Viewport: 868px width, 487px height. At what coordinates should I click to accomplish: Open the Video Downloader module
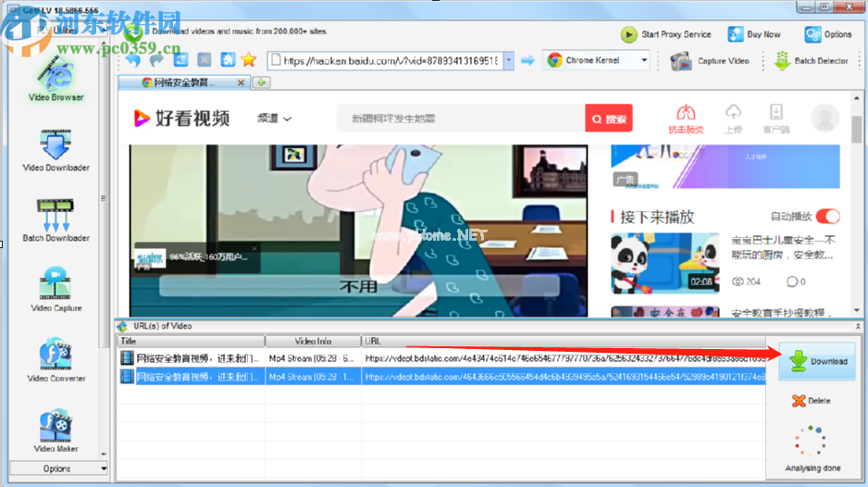56,151
